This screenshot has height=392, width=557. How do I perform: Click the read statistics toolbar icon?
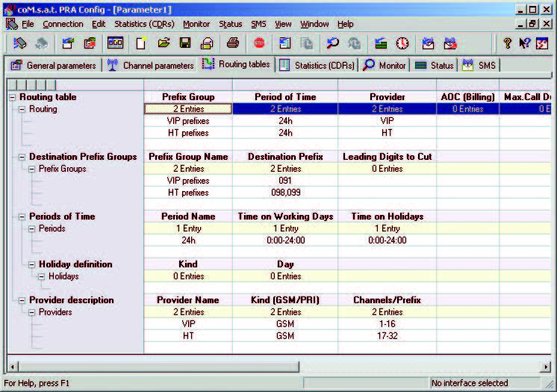click(x=284, y=43)
